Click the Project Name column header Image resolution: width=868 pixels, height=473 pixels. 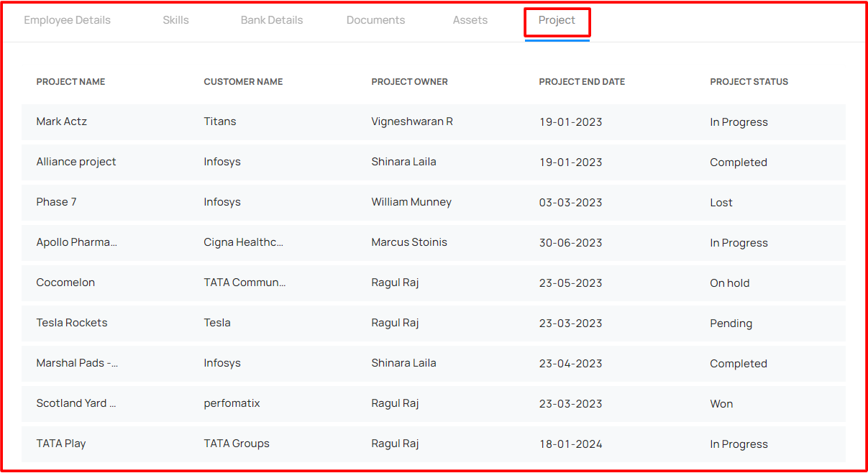coord(70,82)
